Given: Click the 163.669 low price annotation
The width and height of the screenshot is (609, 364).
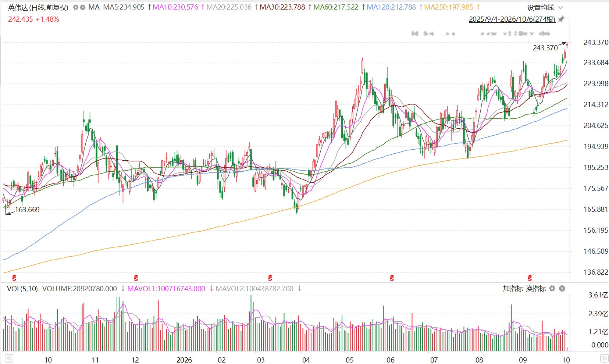Looking at the screenshot, I should 27,210.
